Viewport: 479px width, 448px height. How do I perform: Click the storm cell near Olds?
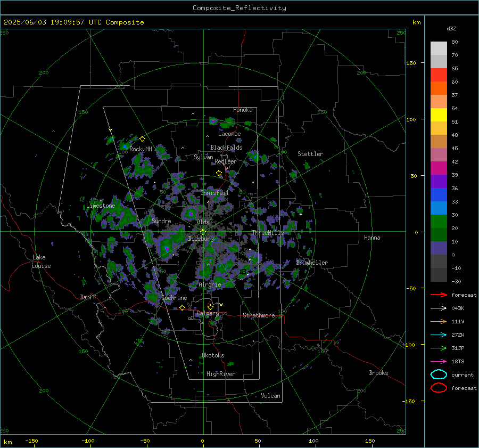point(191,214)
